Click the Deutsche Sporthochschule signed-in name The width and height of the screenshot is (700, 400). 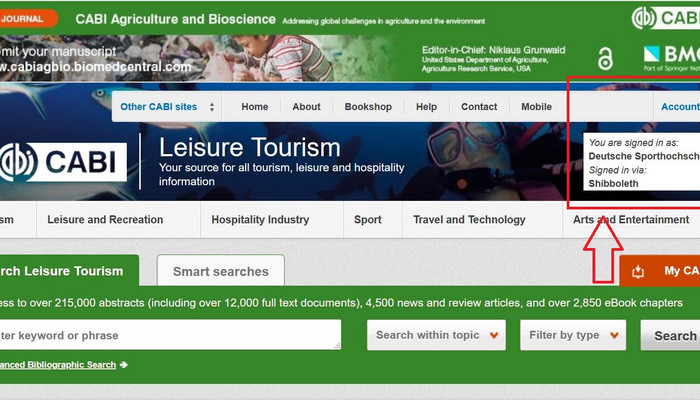[644, 156]
